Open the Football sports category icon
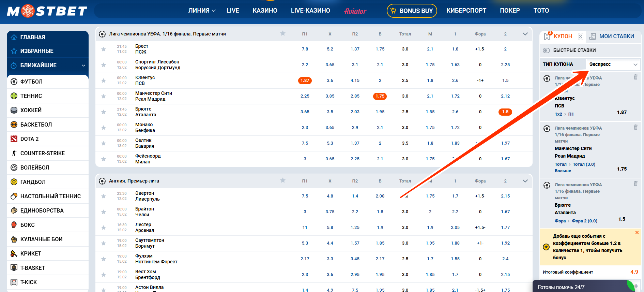 point(14,82)
